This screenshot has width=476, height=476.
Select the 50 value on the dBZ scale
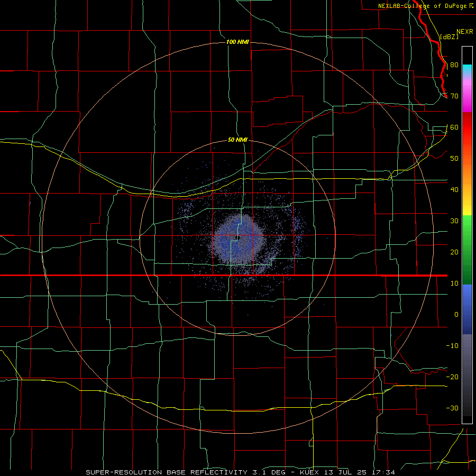point(454,159)
